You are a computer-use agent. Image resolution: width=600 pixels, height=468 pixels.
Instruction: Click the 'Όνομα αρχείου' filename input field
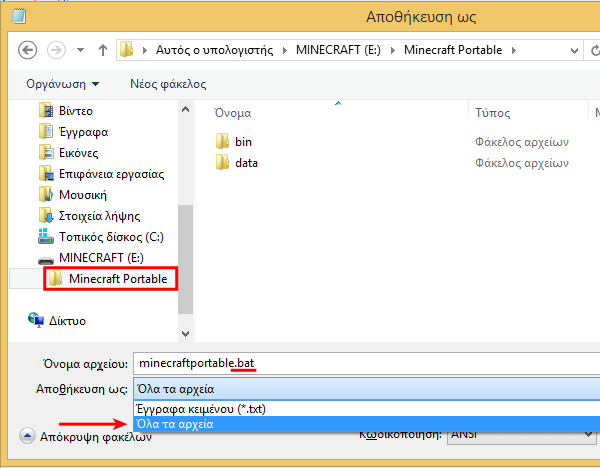[x=367, y=364]
